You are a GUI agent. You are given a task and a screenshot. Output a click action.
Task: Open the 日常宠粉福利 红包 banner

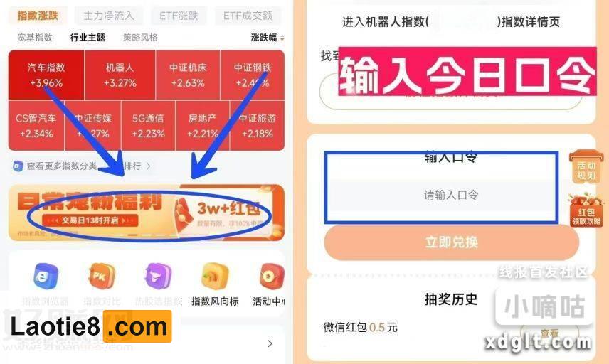pos(147,213)
